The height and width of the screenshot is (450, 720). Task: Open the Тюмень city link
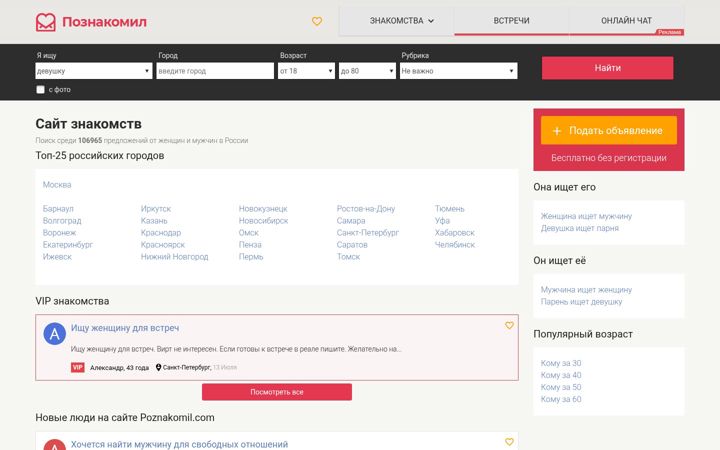pyautogui.click(x=450, y=208)
